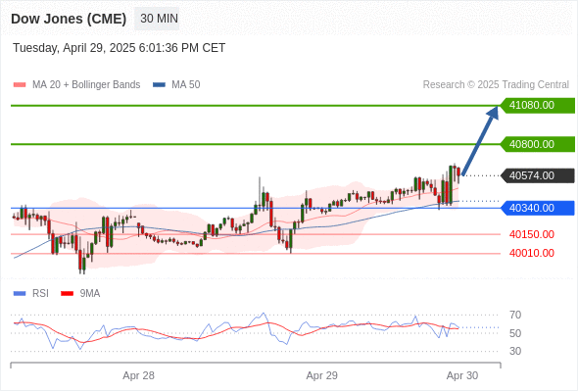Select the 40800.00 green resistance tag
This screenshot has width=578, height=392.
538,144
